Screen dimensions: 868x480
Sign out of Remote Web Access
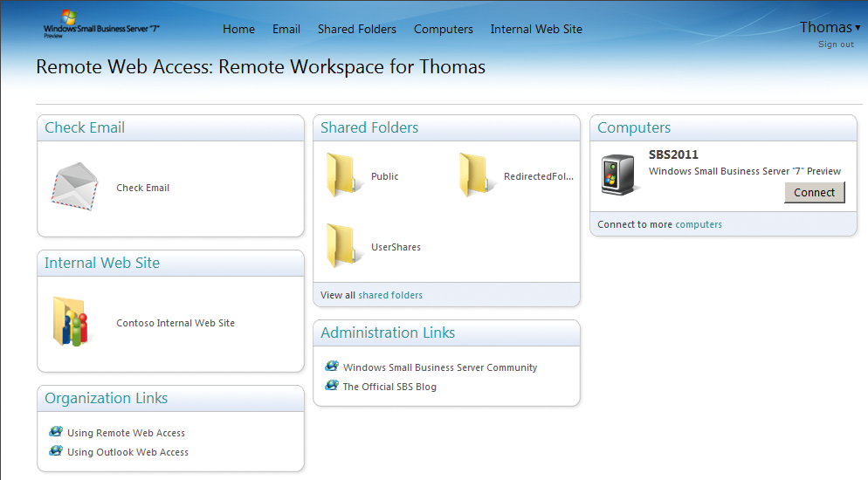[x=836, y=45]
